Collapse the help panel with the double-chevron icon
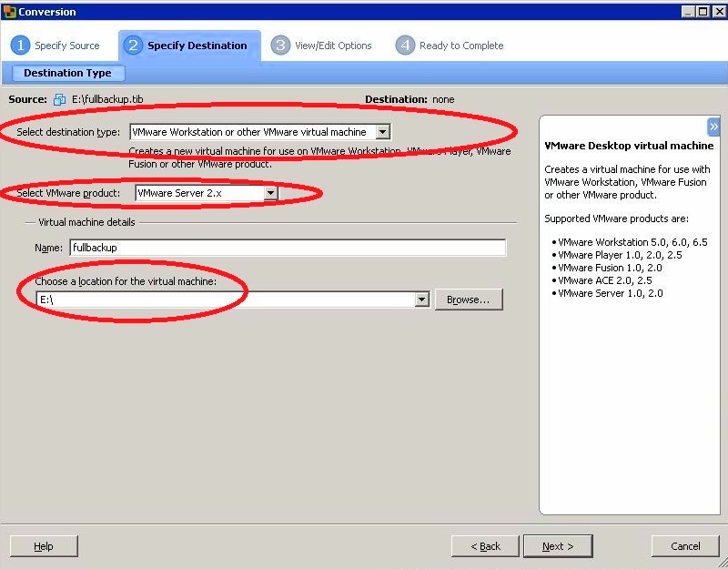 713,126
